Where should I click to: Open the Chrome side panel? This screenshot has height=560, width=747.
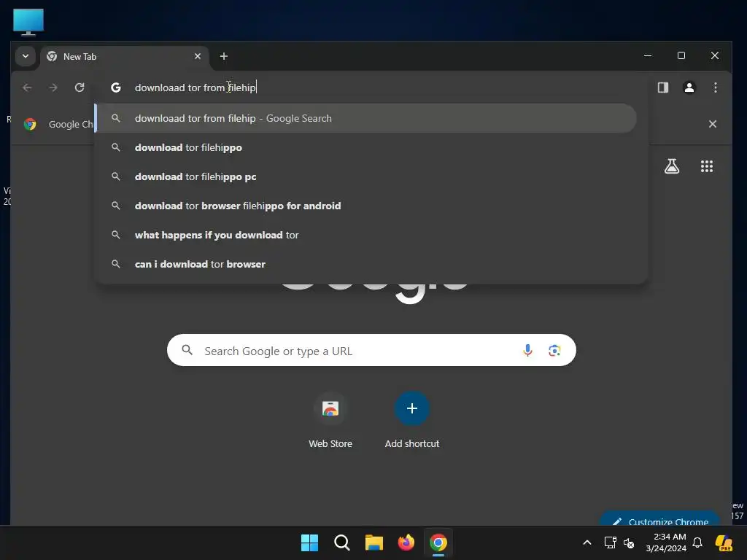(662, 87)
